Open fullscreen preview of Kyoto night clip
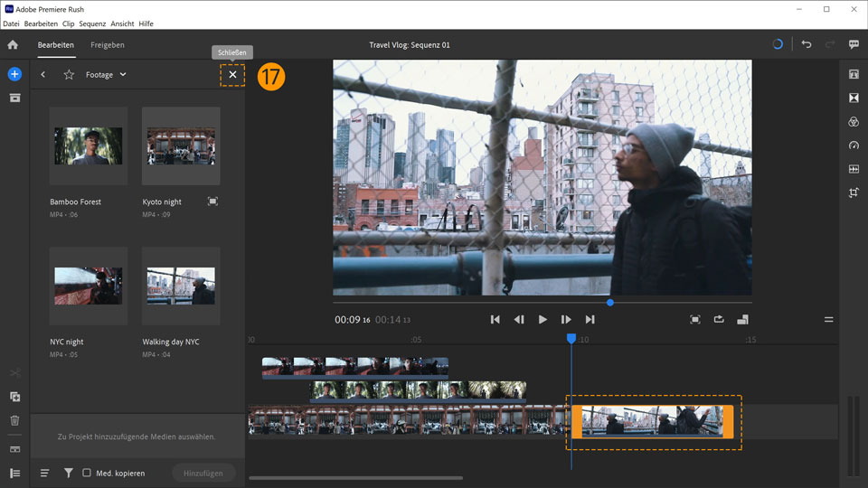 click(212, 202)
